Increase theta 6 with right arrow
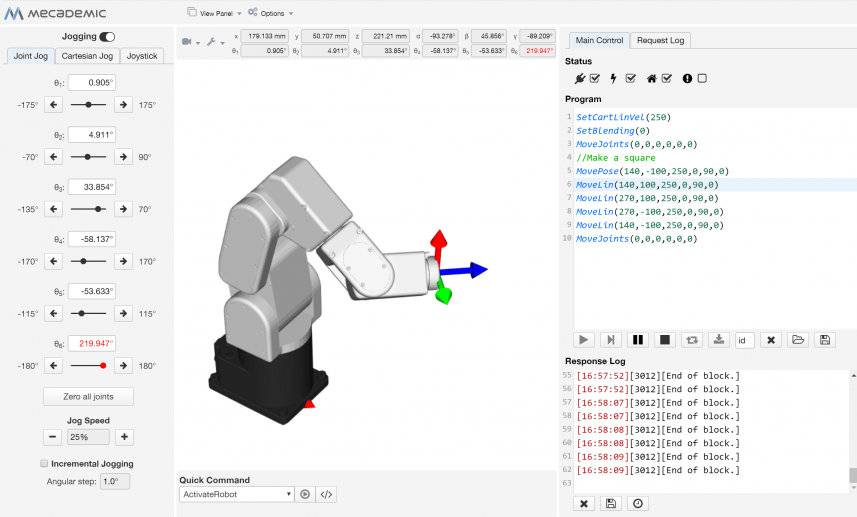 coord(124,366)
